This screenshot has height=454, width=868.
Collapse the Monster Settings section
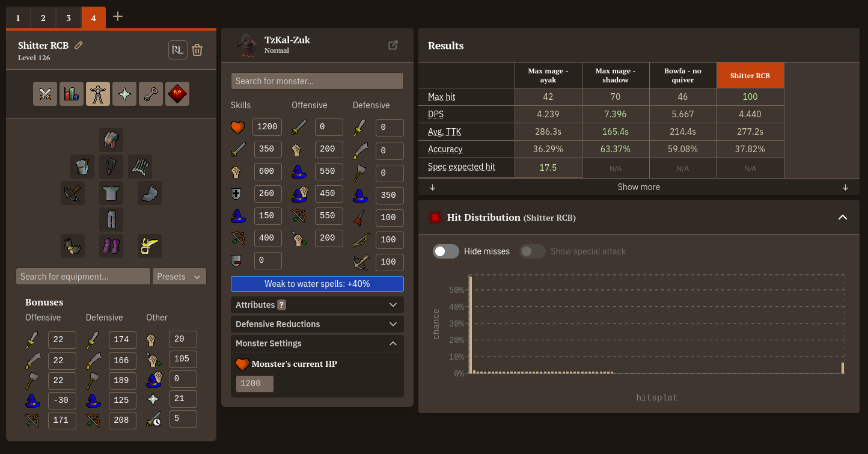[x=317, y=343]
